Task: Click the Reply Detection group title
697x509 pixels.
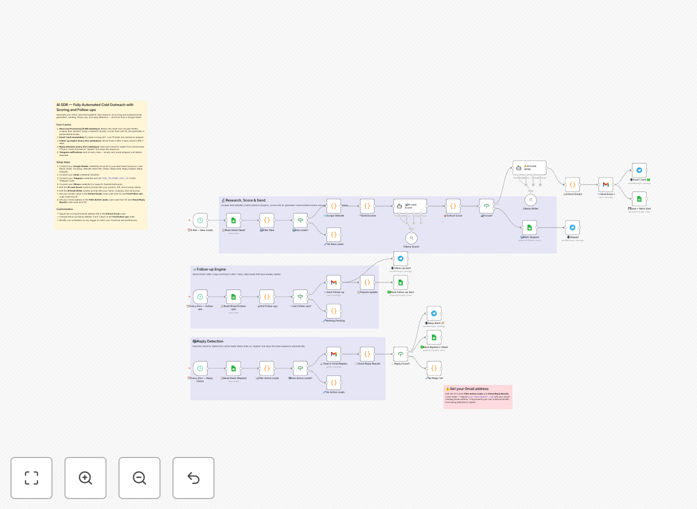Action: pyautogui.click(x=208, y=341)
